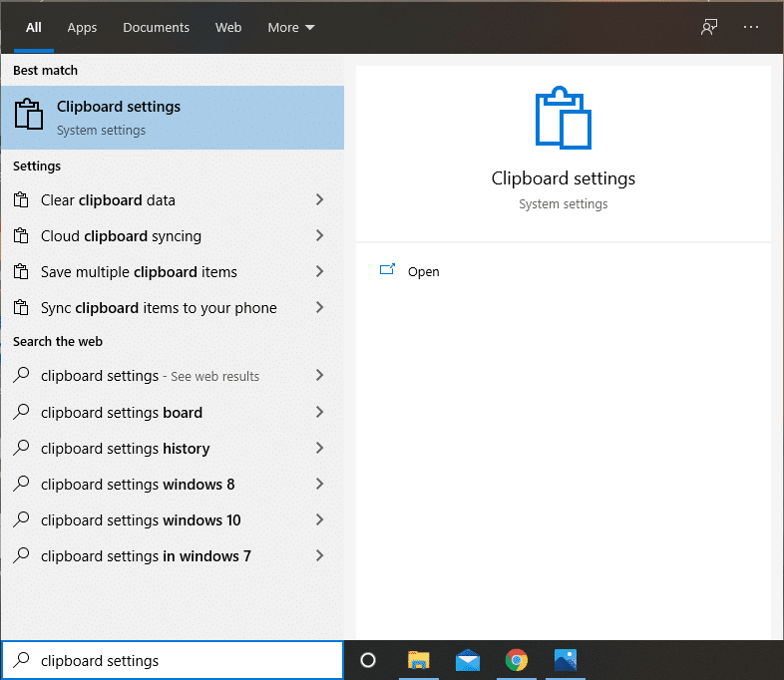The width and height of the screenshot is (784, 680).
Task: Select the Web filter tab
Action: coord(228,28)
